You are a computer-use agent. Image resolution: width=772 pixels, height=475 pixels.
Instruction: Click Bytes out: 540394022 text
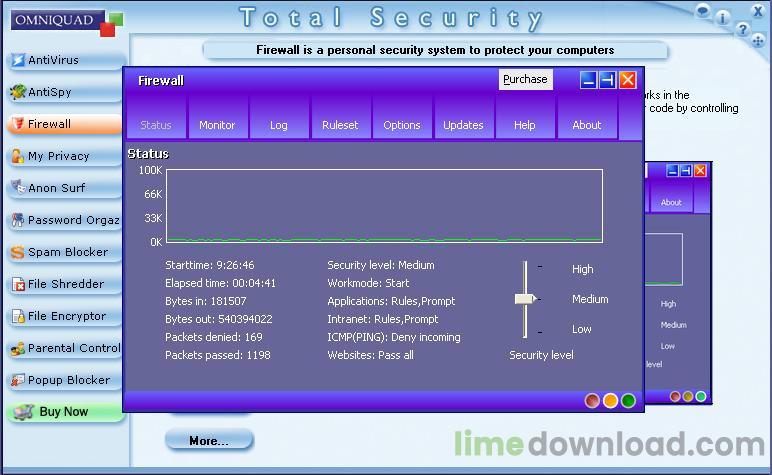(219, 319)
